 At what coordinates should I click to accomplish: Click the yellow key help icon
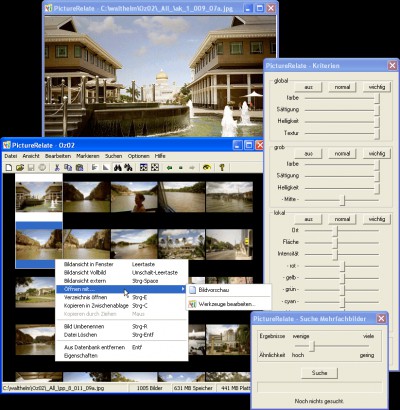tap(222, 167)
